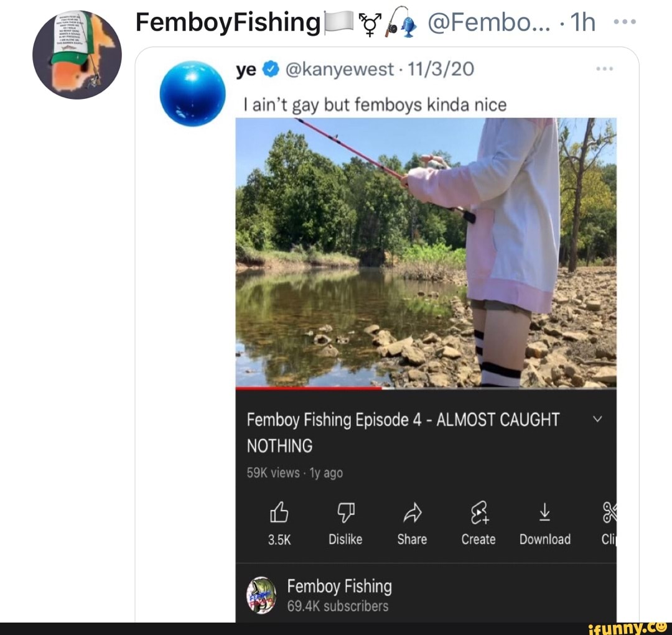Open the post options ellipsis menu

(x=624, y=21)
